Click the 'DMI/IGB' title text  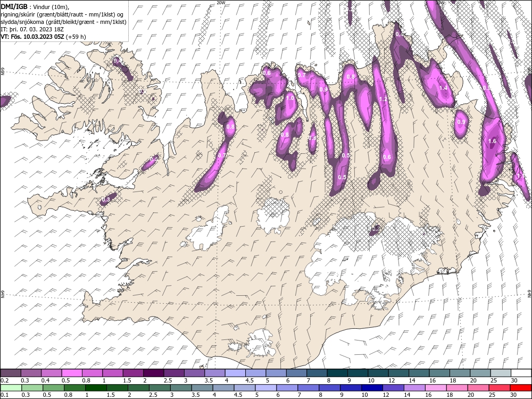tap(14, 6)
